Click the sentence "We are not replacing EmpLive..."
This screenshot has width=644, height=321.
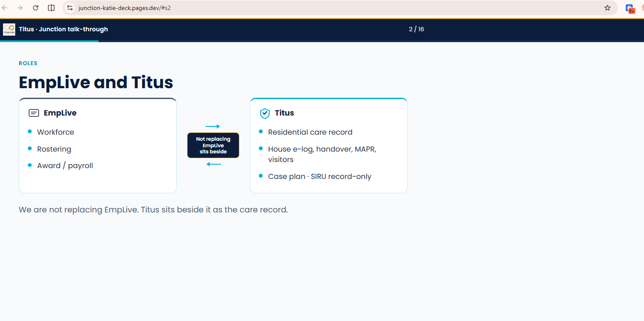click(153, 210)
